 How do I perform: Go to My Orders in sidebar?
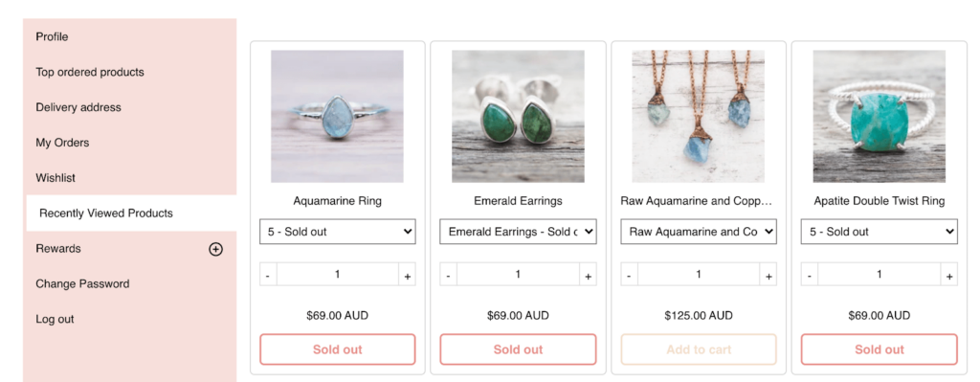(130, 143)
